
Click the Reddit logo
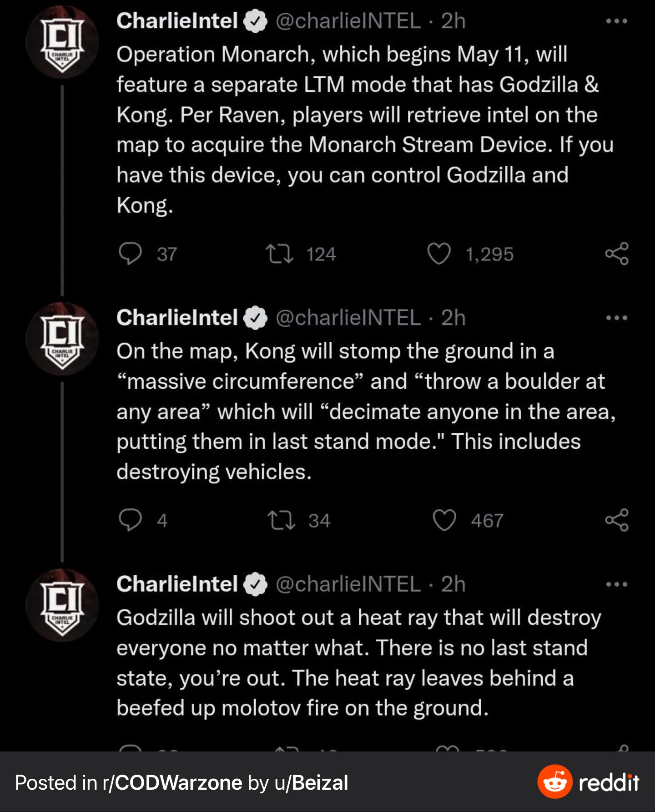click(589, 782)
